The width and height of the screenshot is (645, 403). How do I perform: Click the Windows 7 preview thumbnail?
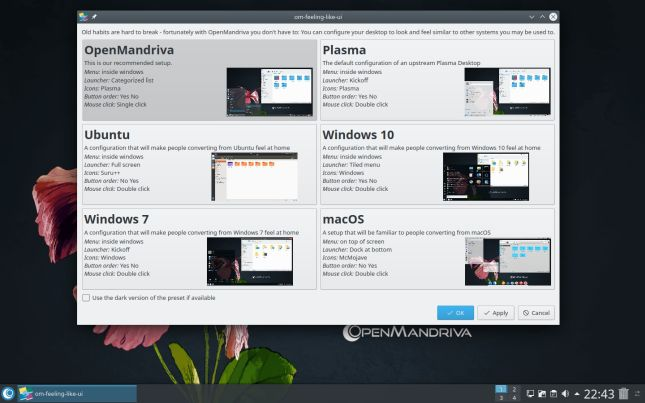pyautogui.click(x=250, y=262)
